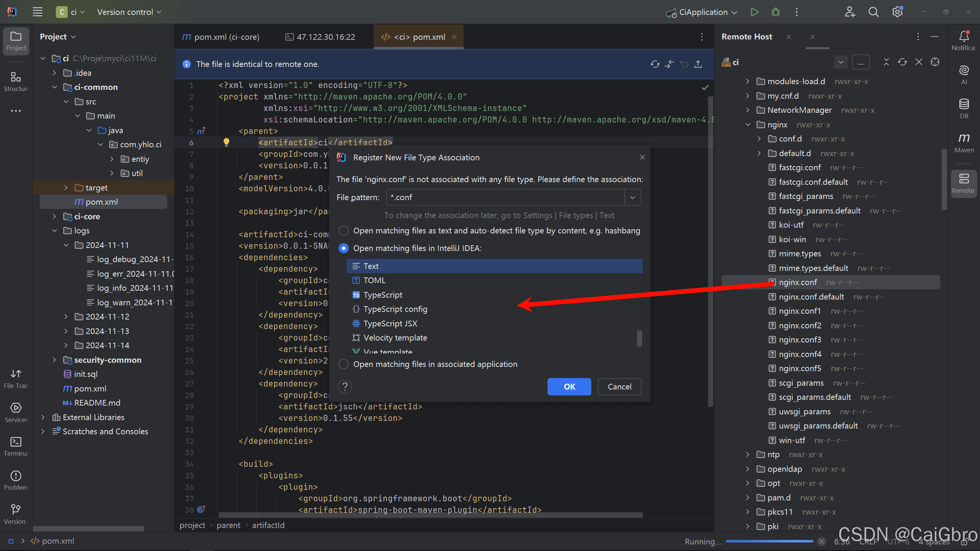Stop the running background task
Viewport: 980px width, 551px height.
pos(822,541)
